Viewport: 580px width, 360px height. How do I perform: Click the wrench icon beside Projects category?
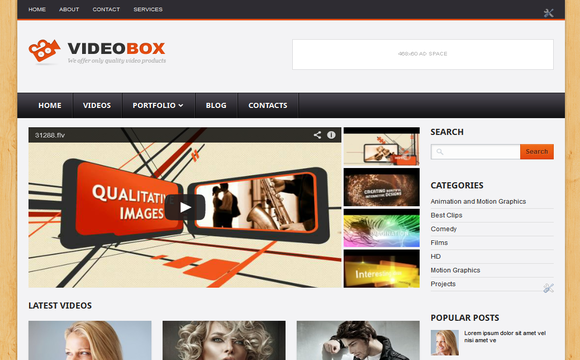point(549,288)
